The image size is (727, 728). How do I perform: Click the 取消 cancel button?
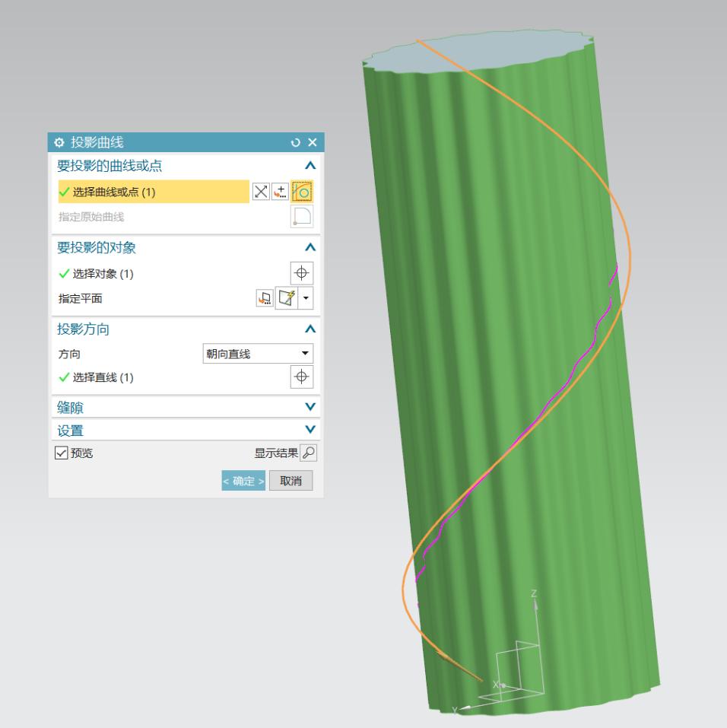(x=292, y=480)
